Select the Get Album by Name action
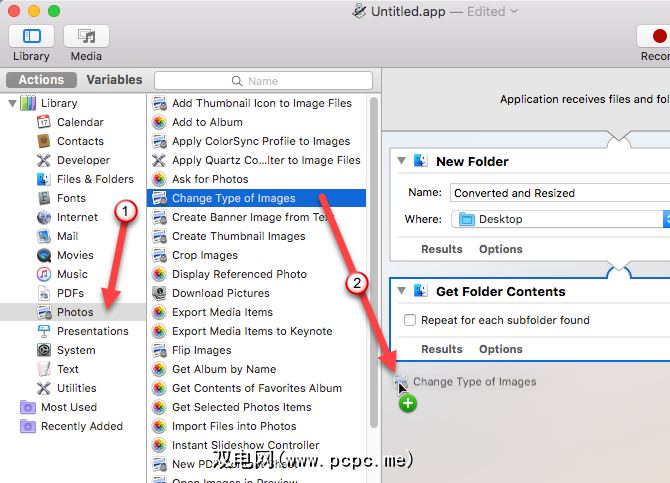670x483 pixels. 256,369
